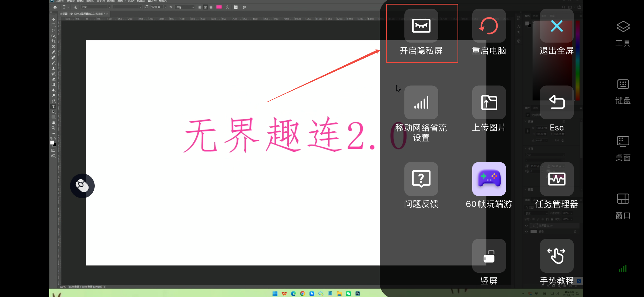Open WeChat from the taskbar

tap(348, 294)
